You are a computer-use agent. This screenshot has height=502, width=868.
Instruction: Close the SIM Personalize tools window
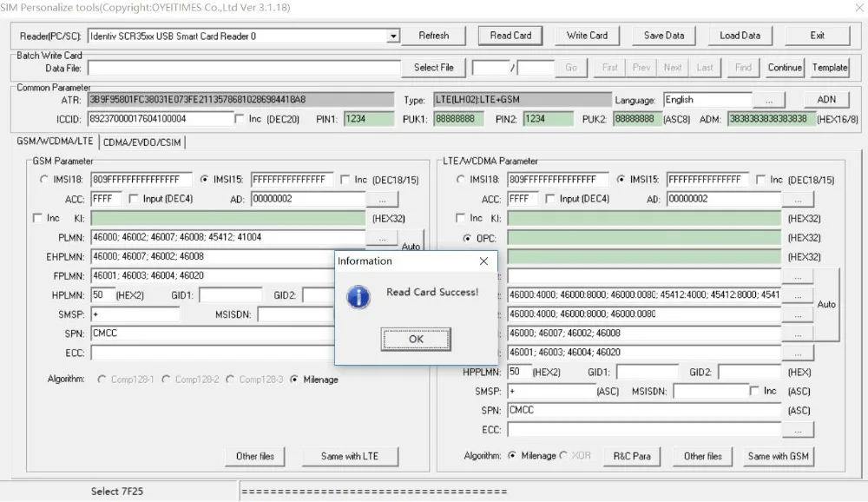[x=859, y=7]
